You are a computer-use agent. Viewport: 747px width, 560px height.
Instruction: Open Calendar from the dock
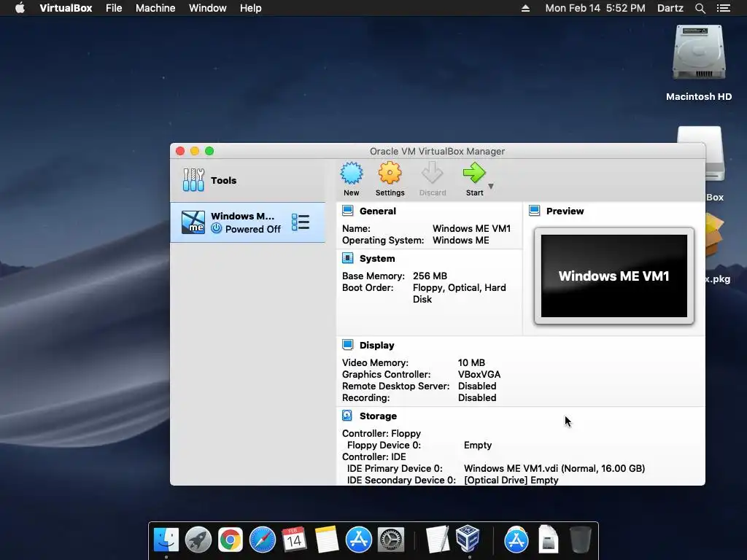[x=294, y=540]
